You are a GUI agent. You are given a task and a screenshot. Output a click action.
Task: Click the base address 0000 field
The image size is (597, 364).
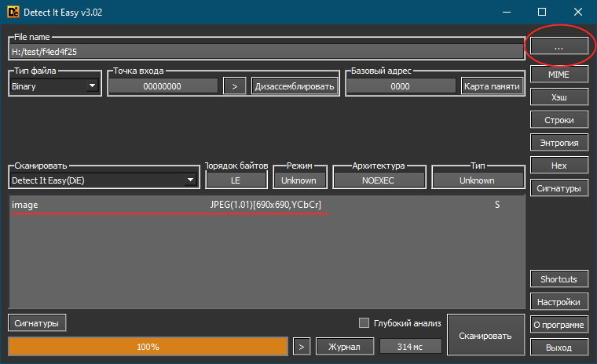[x=401, y=86]
